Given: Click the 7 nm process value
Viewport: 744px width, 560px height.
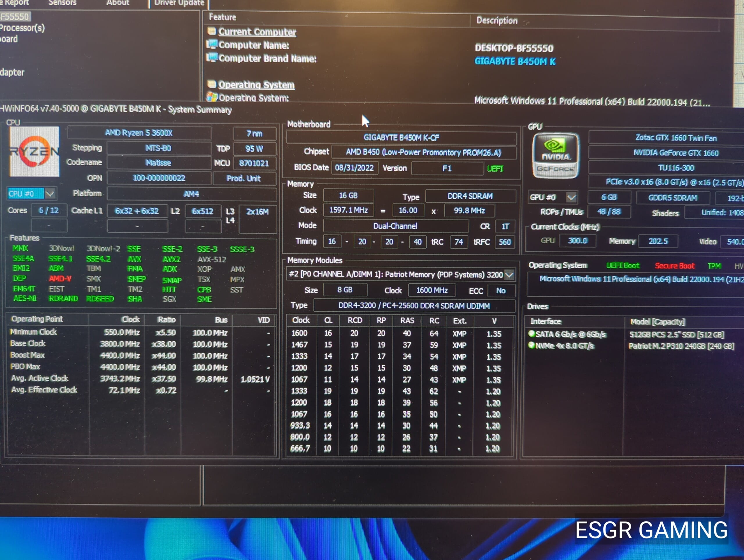Looking at the screenshot, I should click(x=255, y=134).
